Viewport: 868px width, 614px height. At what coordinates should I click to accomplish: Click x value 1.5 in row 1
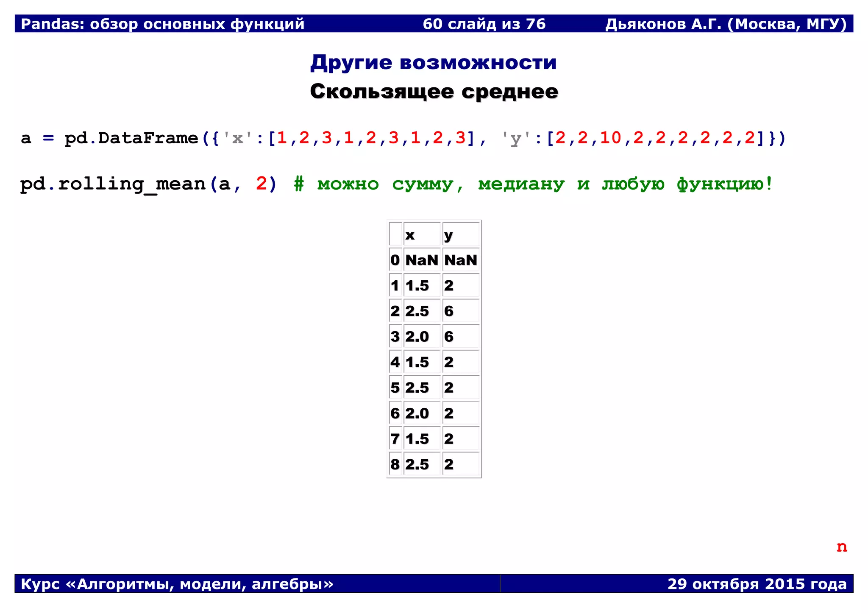tap(417, 286)
